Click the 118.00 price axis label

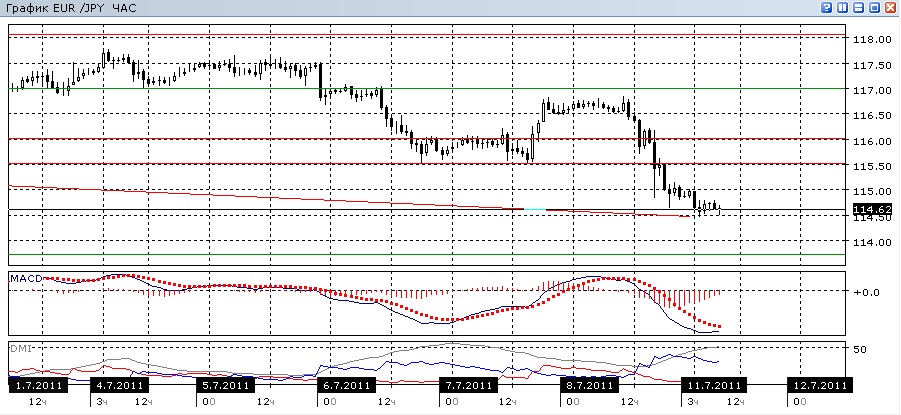click(871, 40)
